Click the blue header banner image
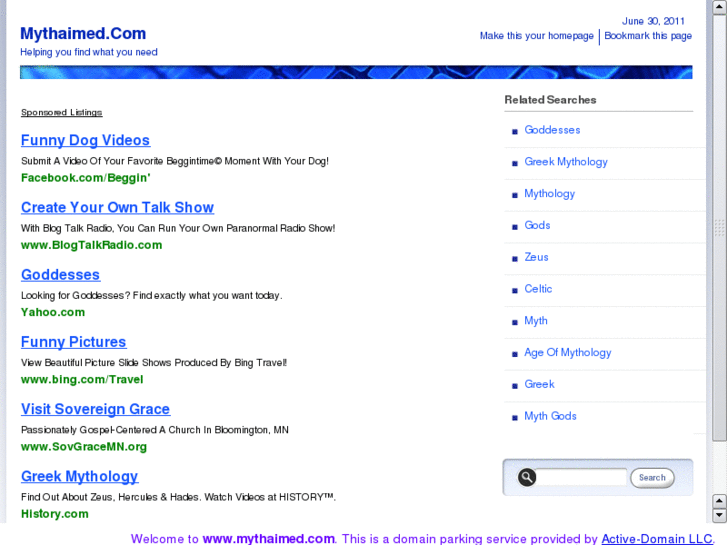 (356, 72)
